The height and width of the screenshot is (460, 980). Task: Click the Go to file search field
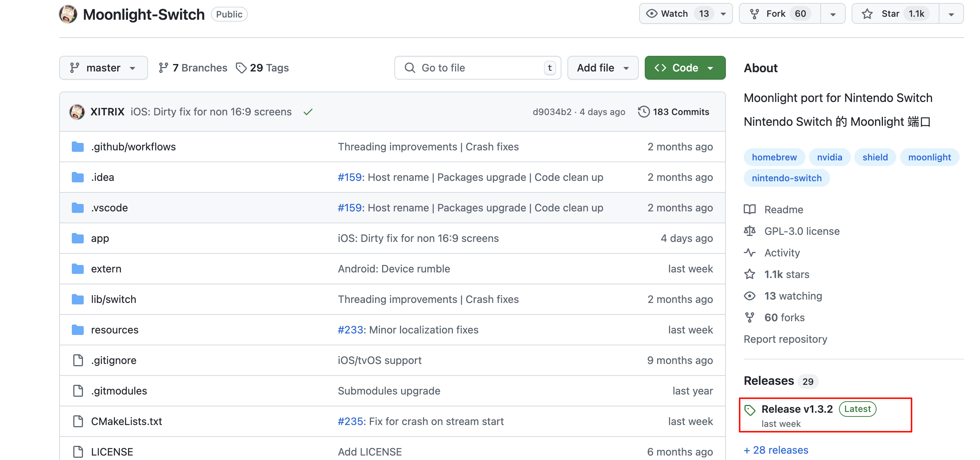click(477, 68)
